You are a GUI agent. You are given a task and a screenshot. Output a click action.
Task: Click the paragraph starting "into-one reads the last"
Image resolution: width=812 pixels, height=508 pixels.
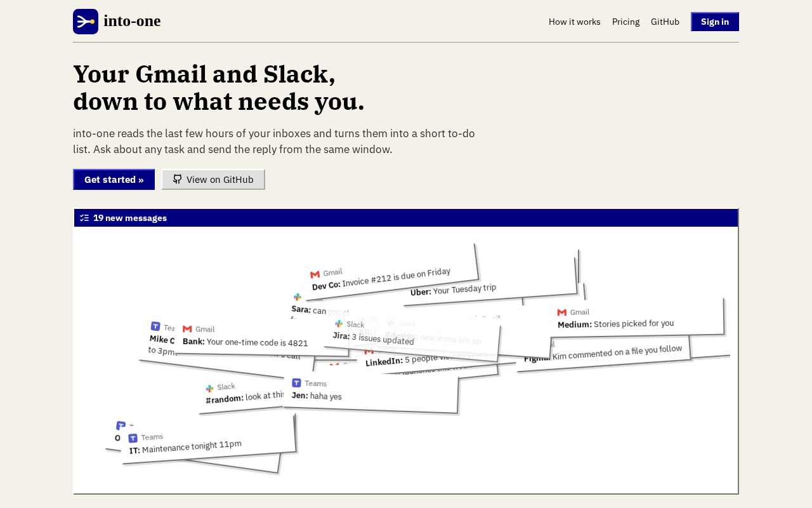point(274,142)
